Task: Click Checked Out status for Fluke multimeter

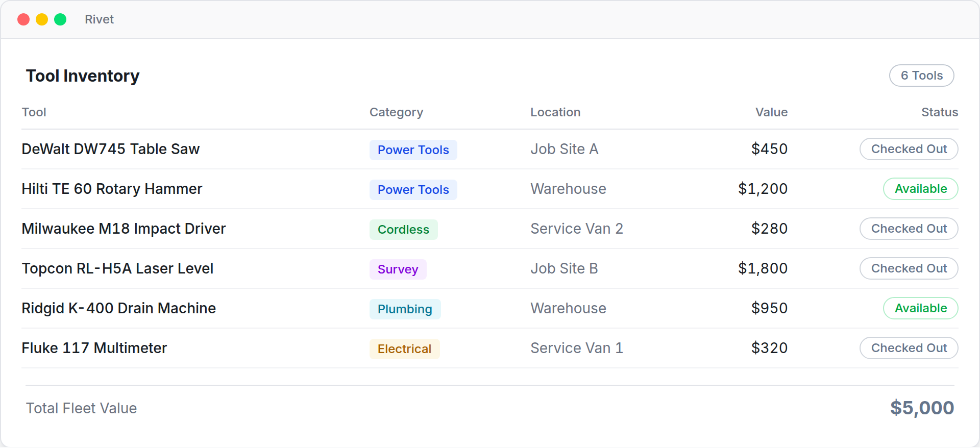Action: [909, 348]
